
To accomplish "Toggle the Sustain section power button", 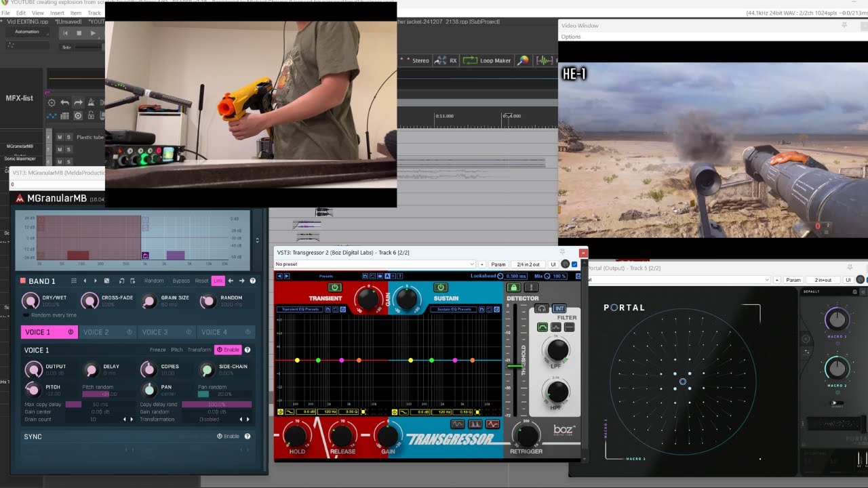I will click(x=441, y=287).
